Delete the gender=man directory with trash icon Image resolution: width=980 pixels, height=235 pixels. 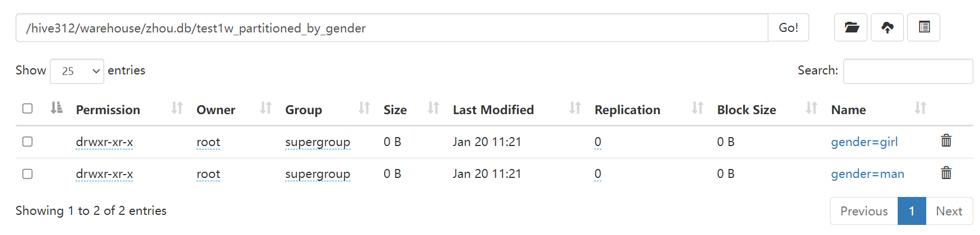(946, 173)
